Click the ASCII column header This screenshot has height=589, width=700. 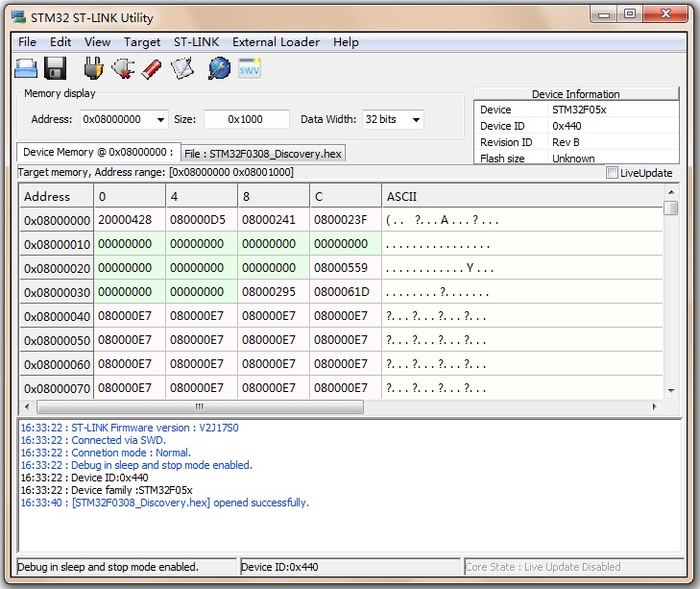point(522,196)
